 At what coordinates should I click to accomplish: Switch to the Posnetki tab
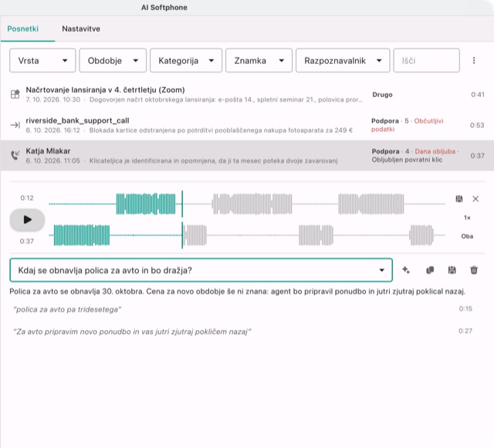(22, 29)
